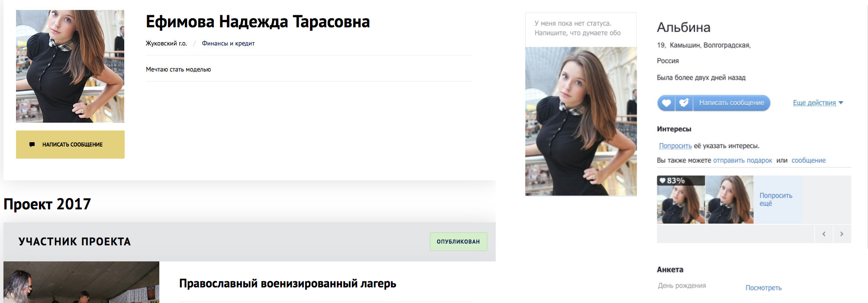This screenshot has height=303, width=868.
Task: Open the "Финансы и кредит" link
Action: click(x=228, y=43)
